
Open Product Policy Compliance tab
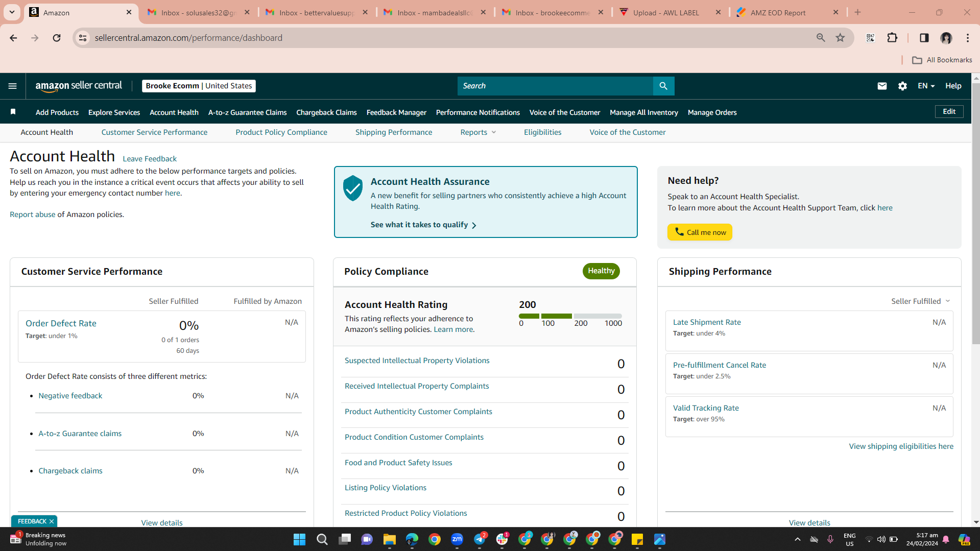pyautogui.click(x=281, y=132)
